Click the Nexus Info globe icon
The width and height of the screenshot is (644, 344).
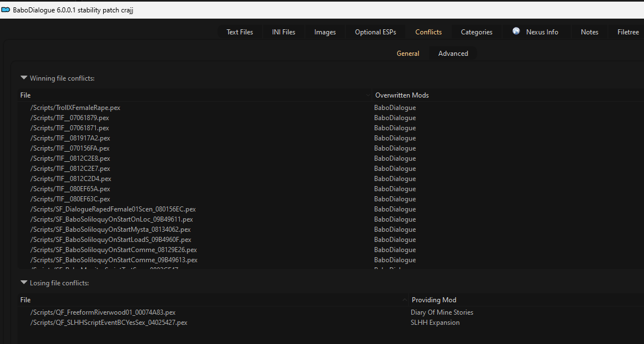pyautogui.click(x=516, y=31)
